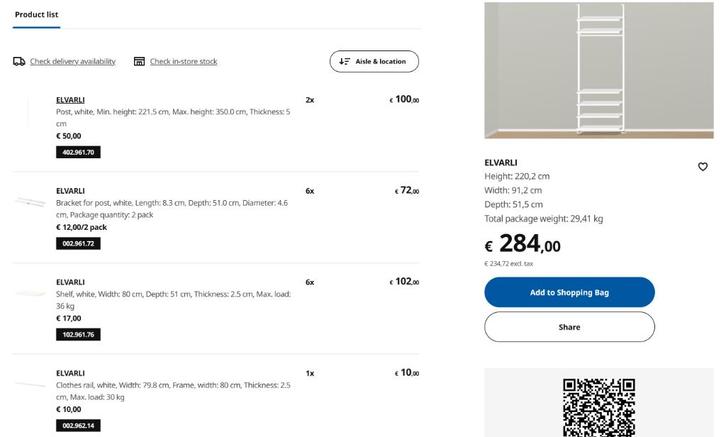
Task: Click the delivery truck icon
Action: (x=19, y=61)
